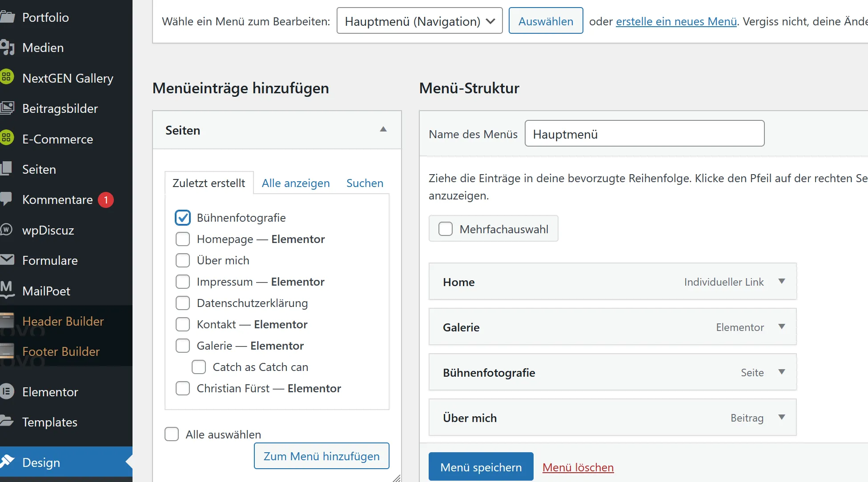Check the Alle auswählen checkbox
The image size is (868, 482).
172,434
